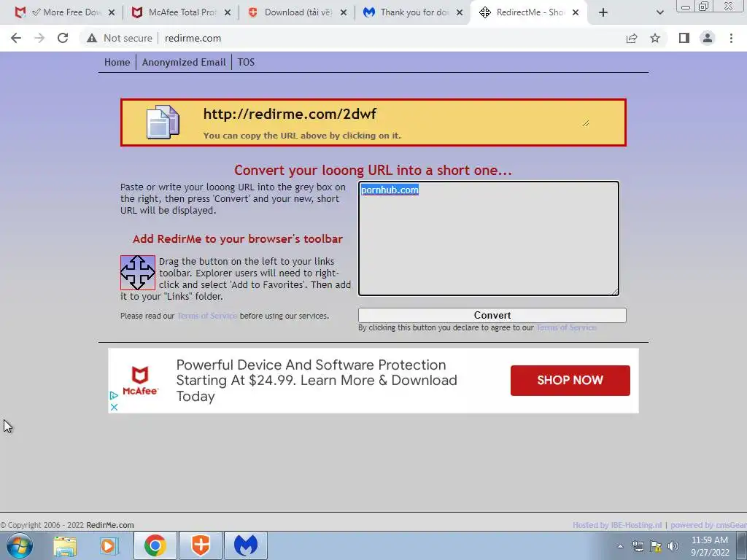Close the Thank you for downloading tab
This screenshot has width=747, height=560.
(x=460, y=13)
